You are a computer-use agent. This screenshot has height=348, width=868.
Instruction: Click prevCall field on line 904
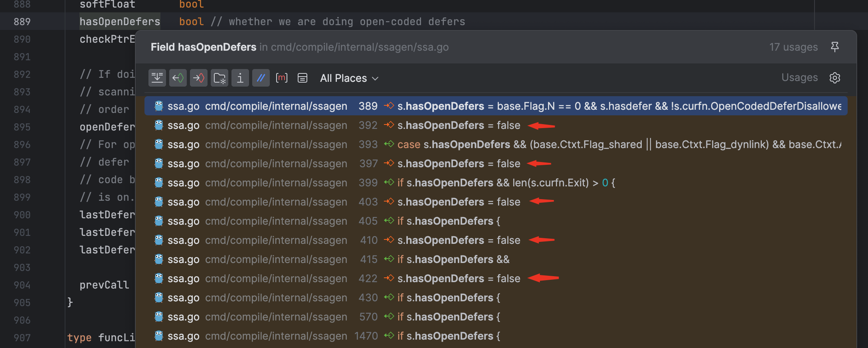point(104,285)
